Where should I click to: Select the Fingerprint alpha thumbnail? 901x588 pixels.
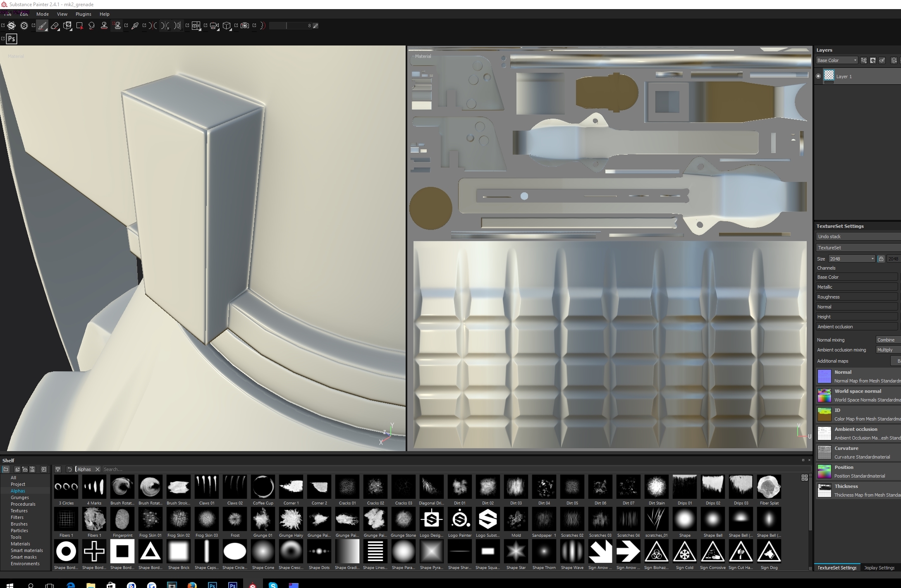click(x=122, y=520)
